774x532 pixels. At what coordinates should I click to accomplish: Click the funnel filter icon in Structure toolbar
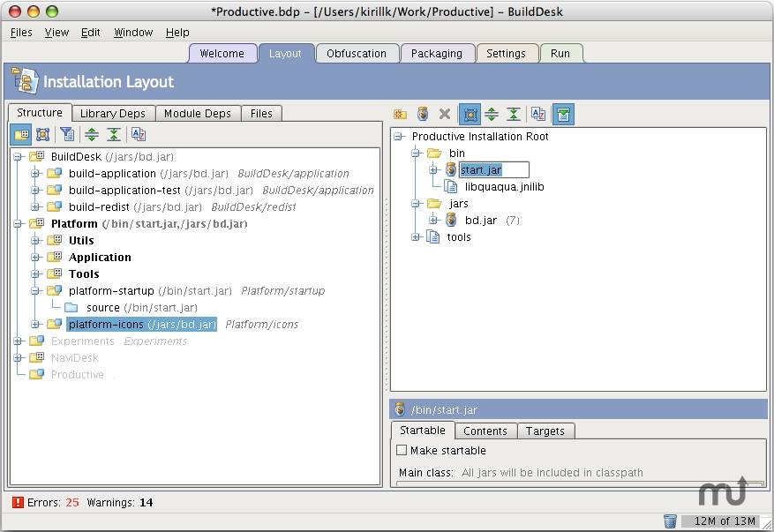point(67,134)
